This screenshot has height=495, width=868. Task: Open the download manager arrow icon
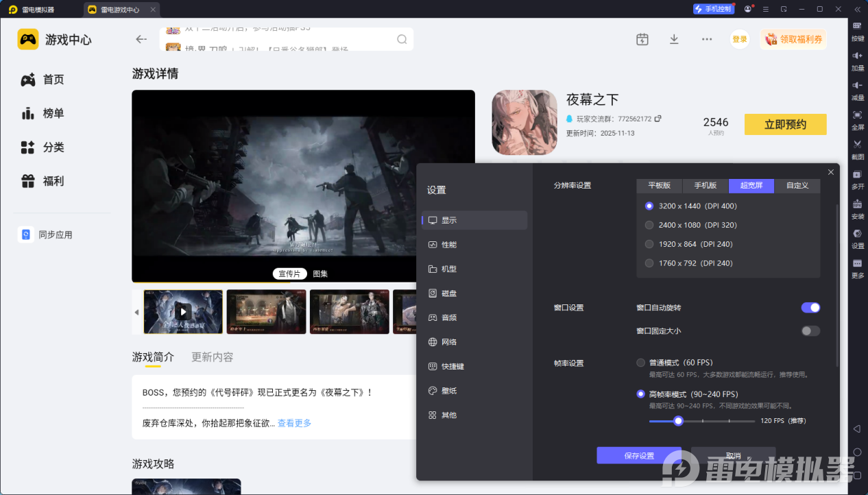tap(674, 39)
